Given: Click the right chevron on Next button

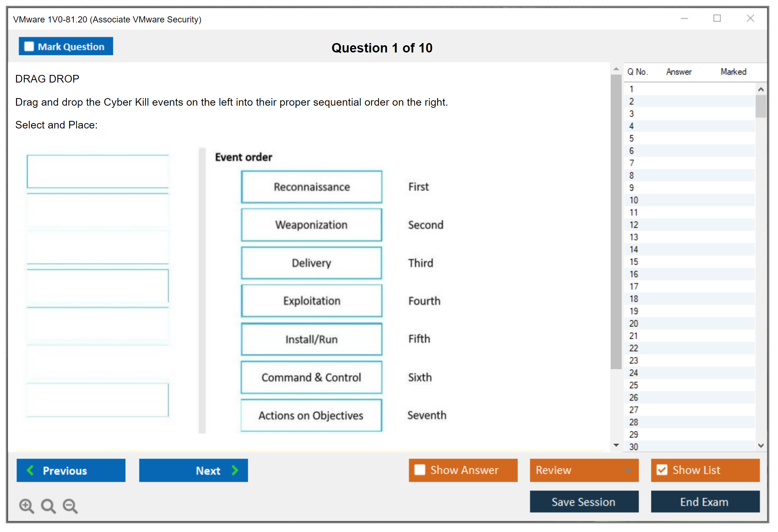Looking at the screenshot, I should pyautogui.click(x=235, y=470).
